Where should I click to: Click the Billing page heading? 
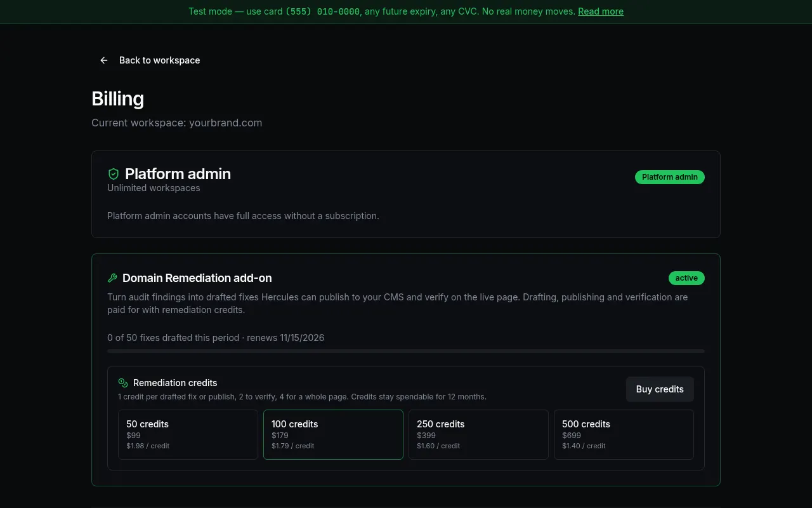click(118, 98)
